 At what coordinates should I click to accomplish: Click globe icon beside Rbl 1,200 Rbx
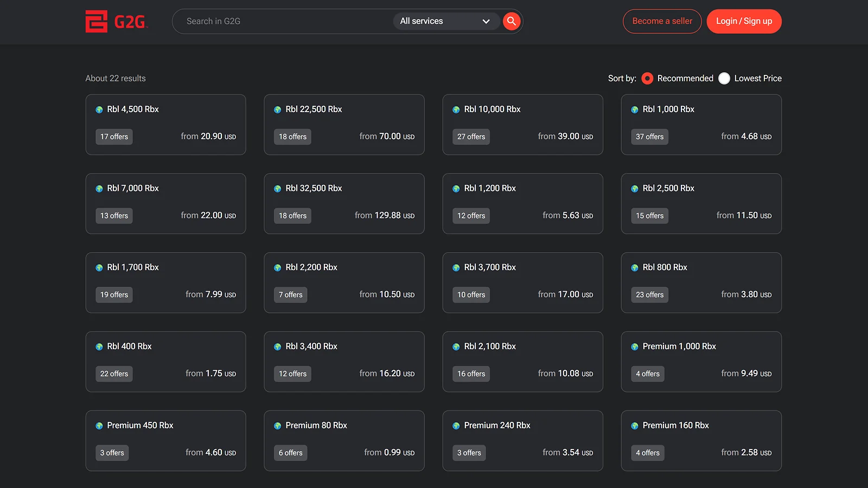coord(456,189)
